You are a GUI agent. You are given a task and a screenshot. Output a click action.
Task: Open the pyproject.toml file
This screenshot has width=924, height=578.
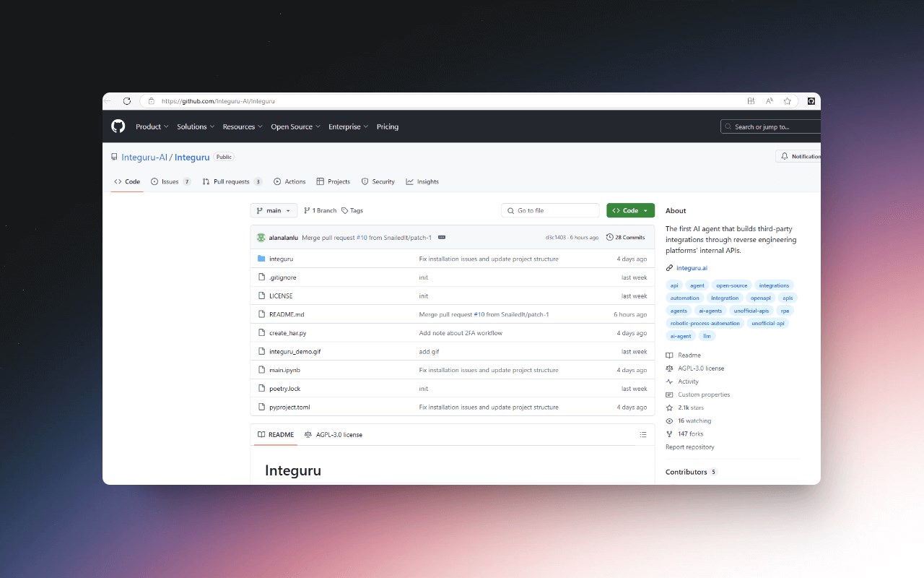point(289,407)
